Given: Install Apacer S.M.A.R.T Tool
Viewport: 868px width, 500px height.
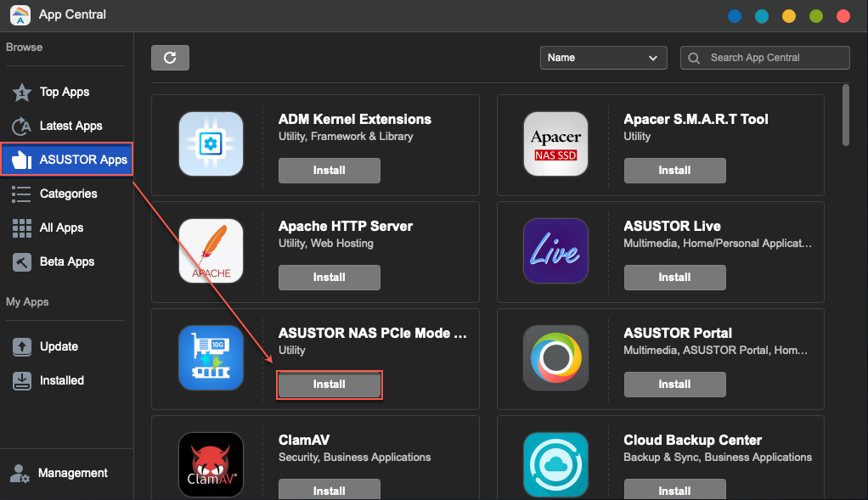Looking at the screenshot, I should pyautogui.click(x=675, y=171).
